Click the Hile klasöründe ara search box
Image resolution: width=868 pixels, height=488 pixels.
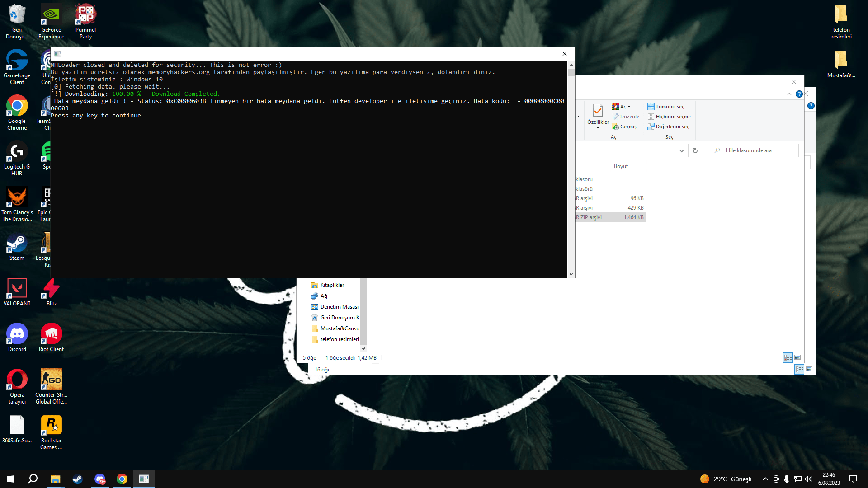click(x=753, y=150)
